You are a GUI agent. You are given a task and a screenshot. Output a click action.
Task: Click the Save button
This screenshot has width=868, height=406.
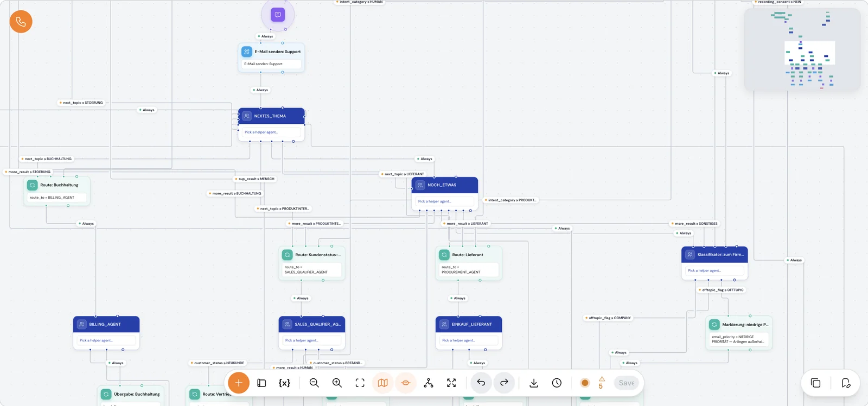pos(627,383)
